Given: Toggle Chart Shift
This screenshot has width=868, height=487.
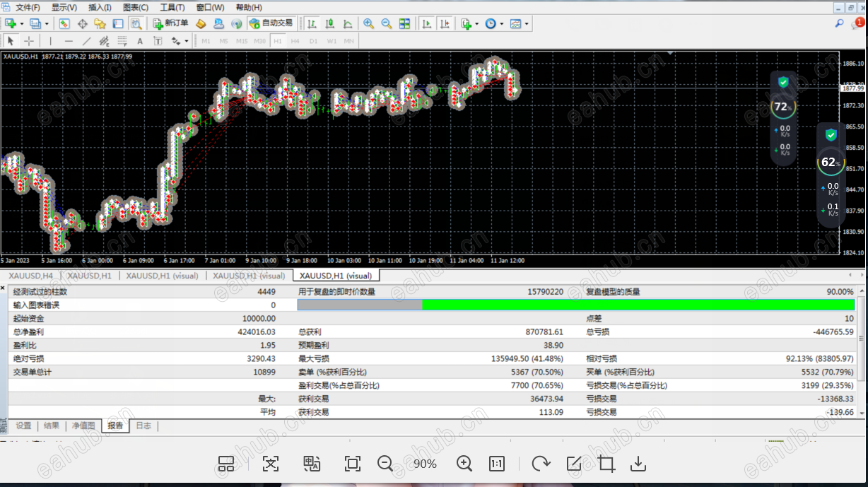Looking at the screenshot, I should 445,23.
